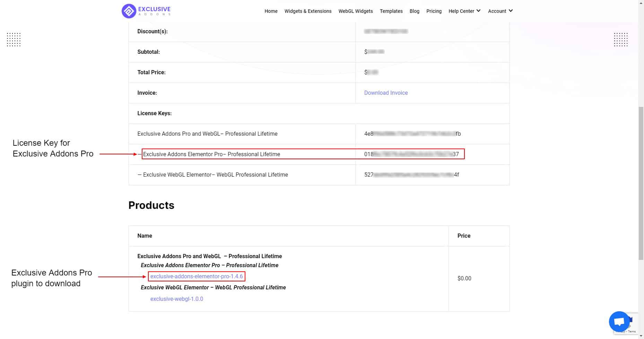The height and width of the screenshot is (339, 644).
Task: Click the Download Invoice link
Action: tap(386, 93)
